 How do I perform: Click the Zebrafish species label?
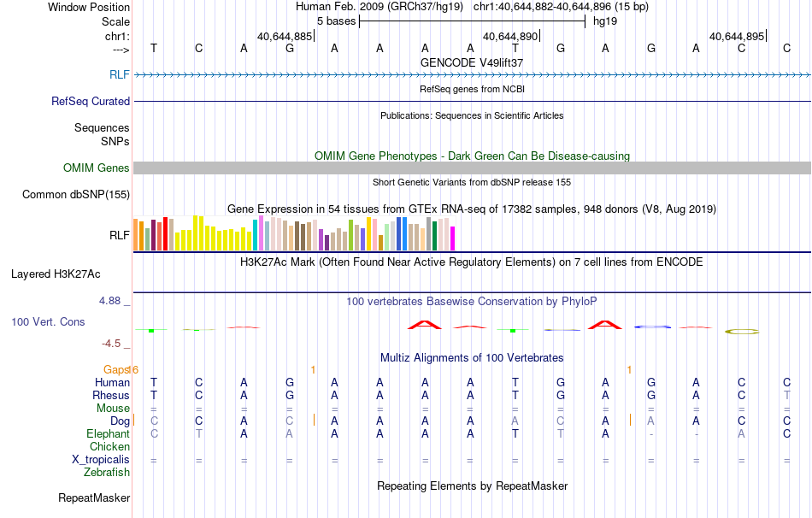click(107, 473)
